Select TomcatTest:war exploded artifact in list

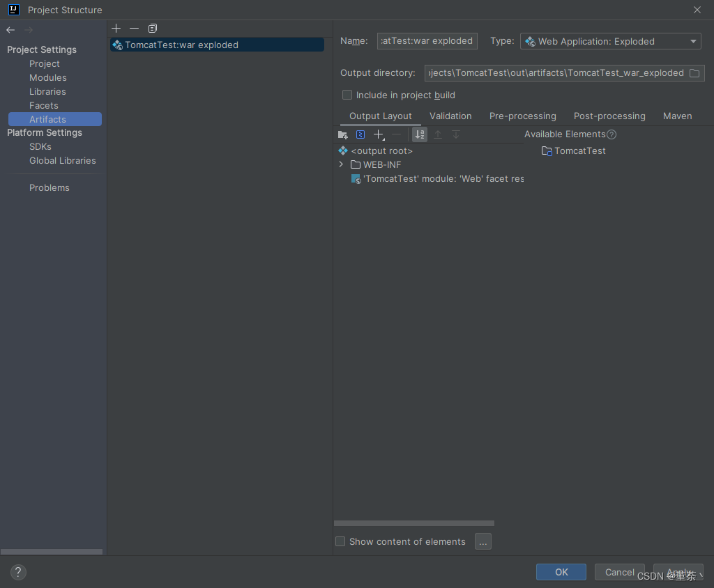click(218, 45)
